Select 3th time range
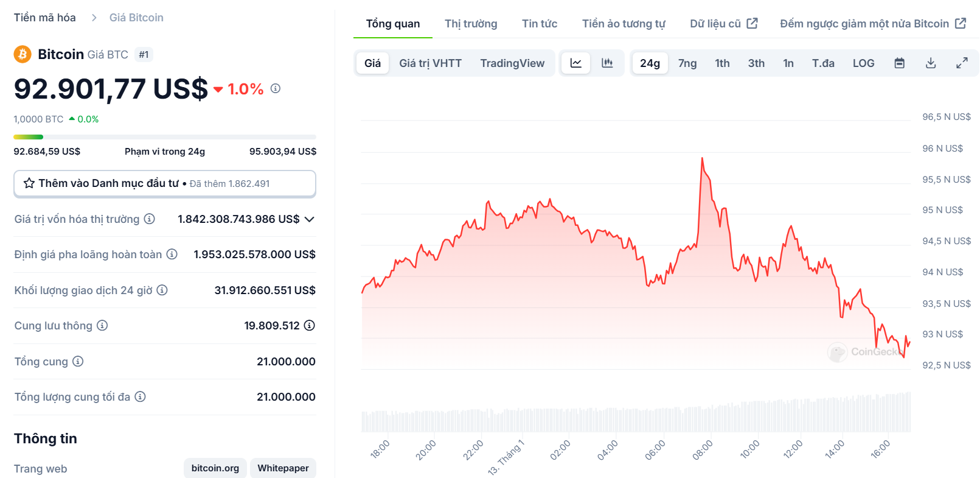Viewport: 980px width, 478px height. coord(756,63)
